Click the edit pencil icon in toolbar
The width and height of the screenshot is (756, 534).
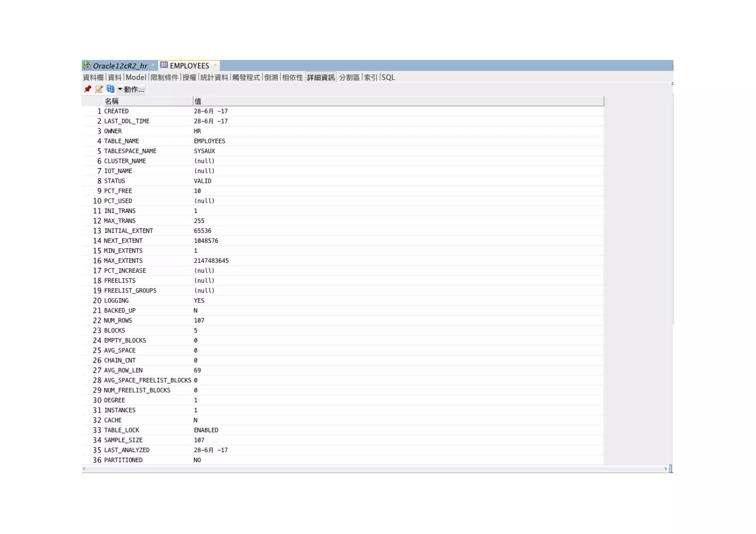pyautogui.click(x=99, y=89)
